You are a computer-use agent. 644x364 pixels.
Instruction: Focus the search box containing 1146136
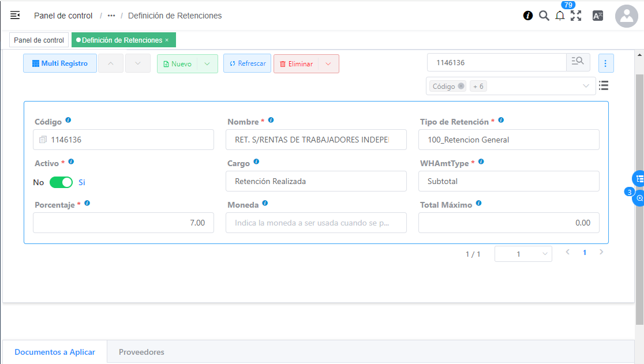tap(497, 62)
